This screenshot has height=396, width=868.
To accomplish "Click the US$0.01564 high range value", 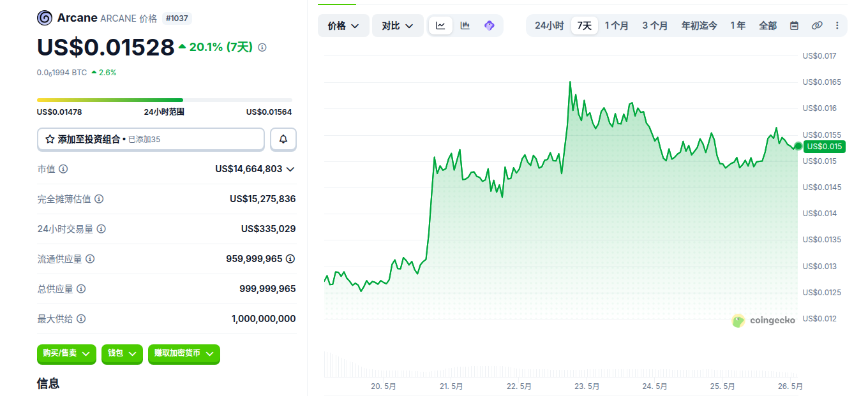I will pyautogui.click(x=269, y=112).
